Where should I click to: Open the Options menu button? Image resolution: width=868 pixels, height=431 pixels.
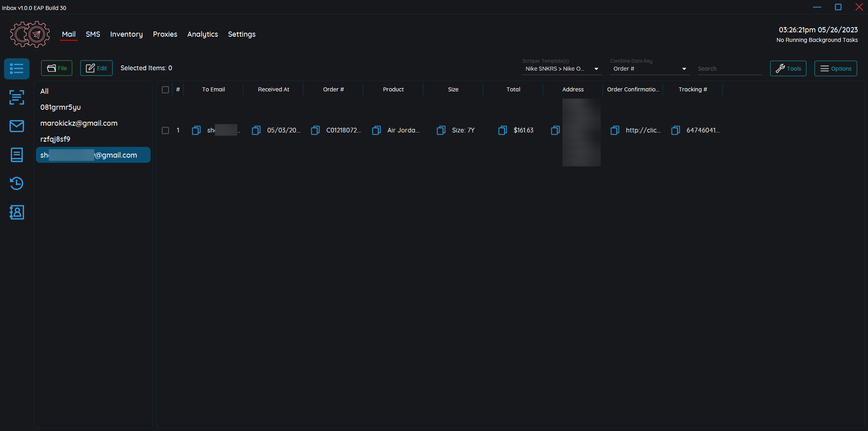836,69
